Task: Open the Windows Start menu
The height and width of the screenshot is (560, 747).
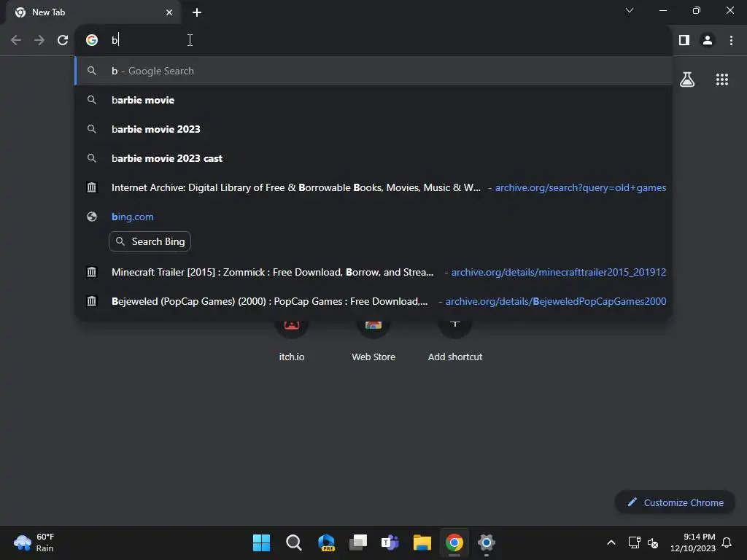Action: click(x=261, y=542)
